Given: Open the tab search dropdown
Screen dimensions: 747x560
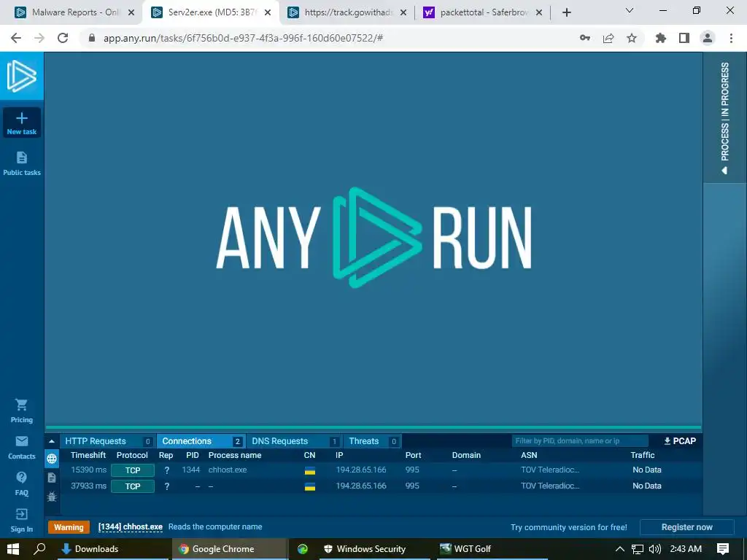Looking at the screenshot, I should (x=630, y=10).
